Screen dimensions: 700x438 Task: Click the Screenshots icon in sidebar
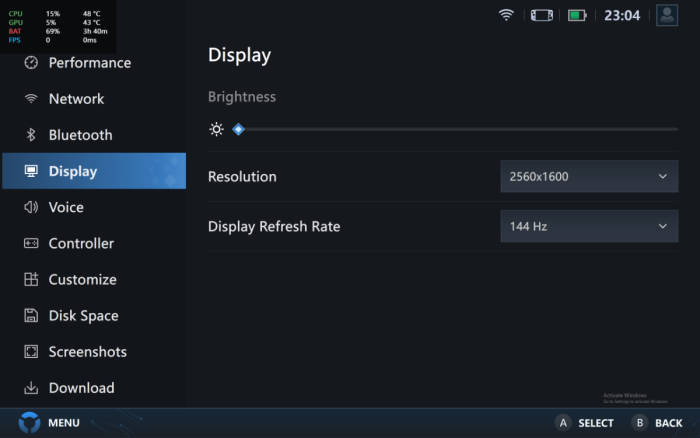coord(31,352)
